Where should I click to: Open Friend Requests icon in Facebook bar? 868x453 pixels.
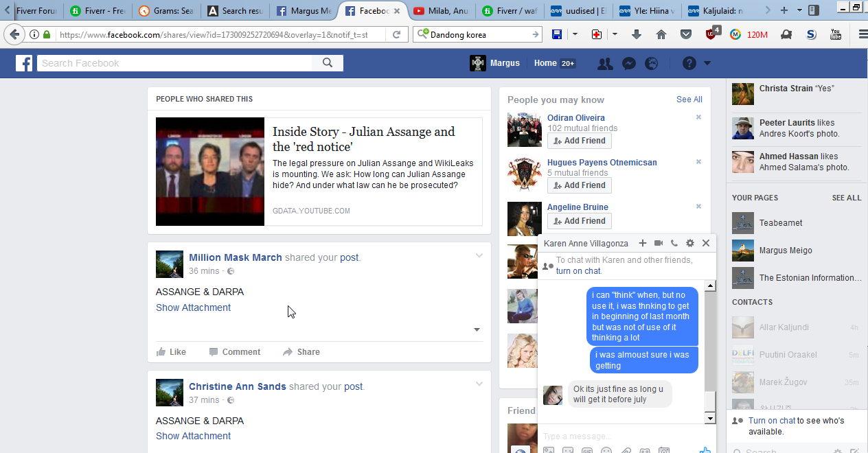click(x=605, y=63)
